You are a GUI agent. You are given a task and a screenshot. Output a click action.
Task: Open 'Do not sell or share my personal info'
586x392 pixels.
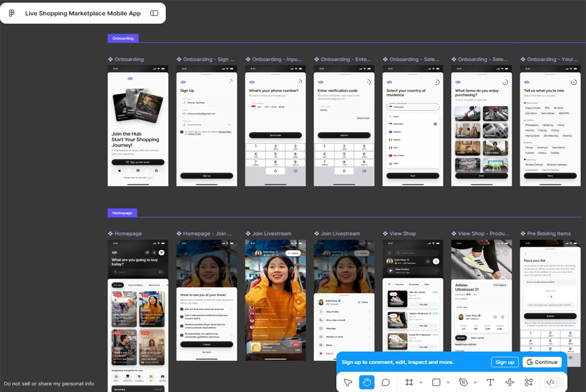tap(49, 384)
